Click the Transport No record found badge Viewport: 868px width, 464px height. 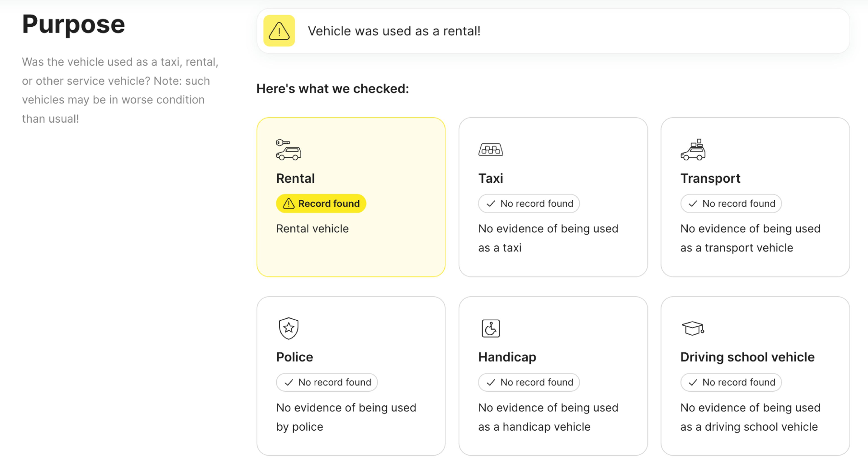coord(731,204)
